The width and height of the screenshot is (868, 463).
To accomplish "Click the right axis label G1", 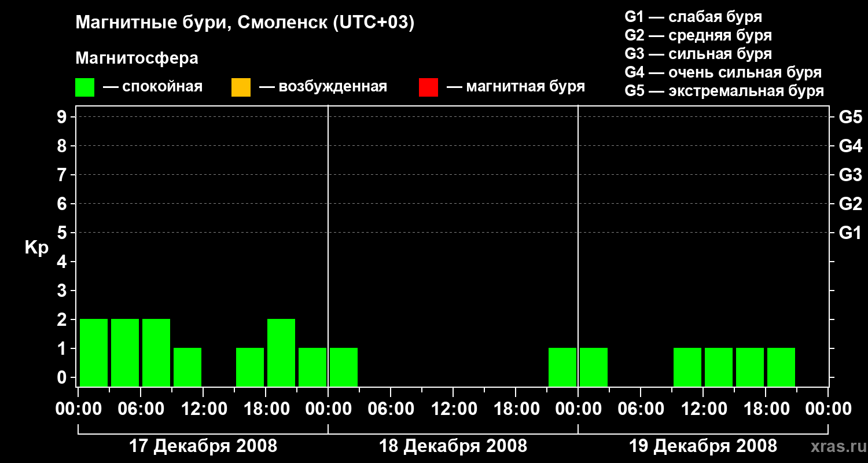I will (x=851, y=233).
